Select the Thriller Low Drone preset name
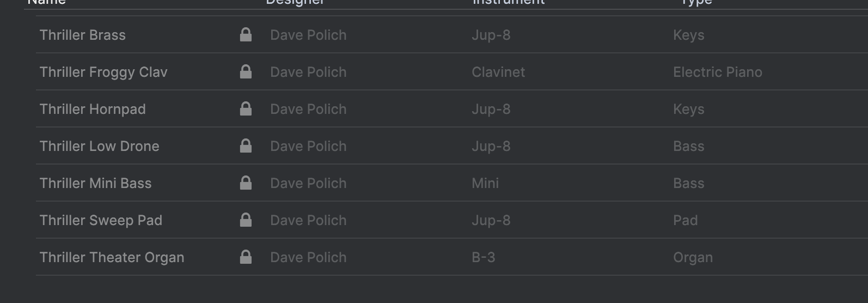 click(100, 147)
